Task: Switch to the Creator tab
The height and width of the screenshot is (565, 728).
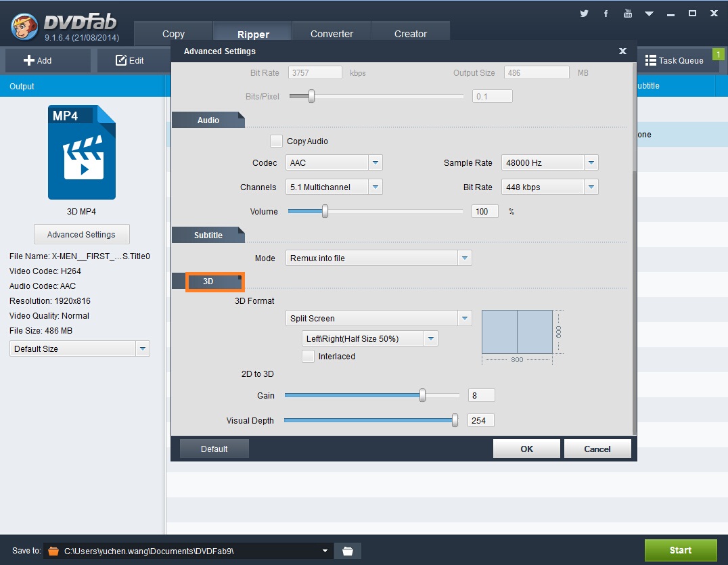Action: [411, 34]
